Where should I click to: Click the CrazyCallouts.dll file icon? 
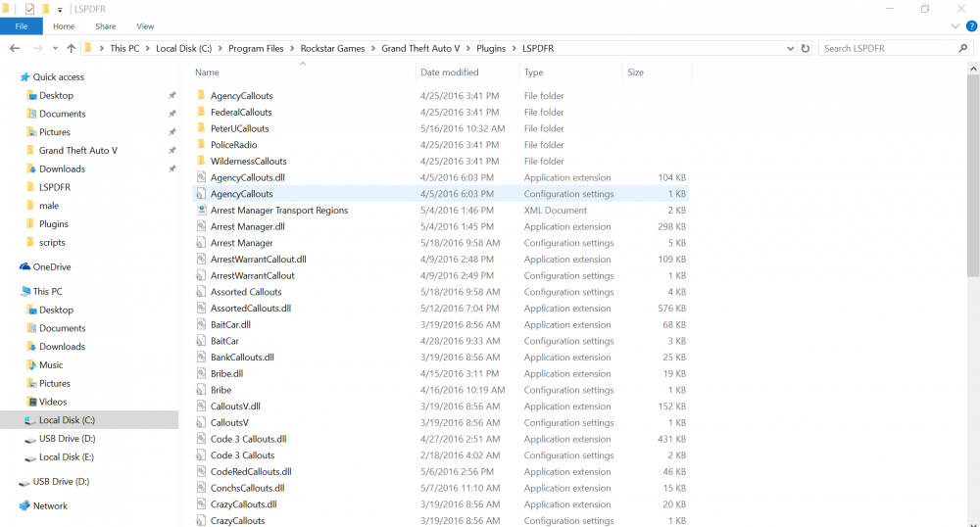[201, 503]
